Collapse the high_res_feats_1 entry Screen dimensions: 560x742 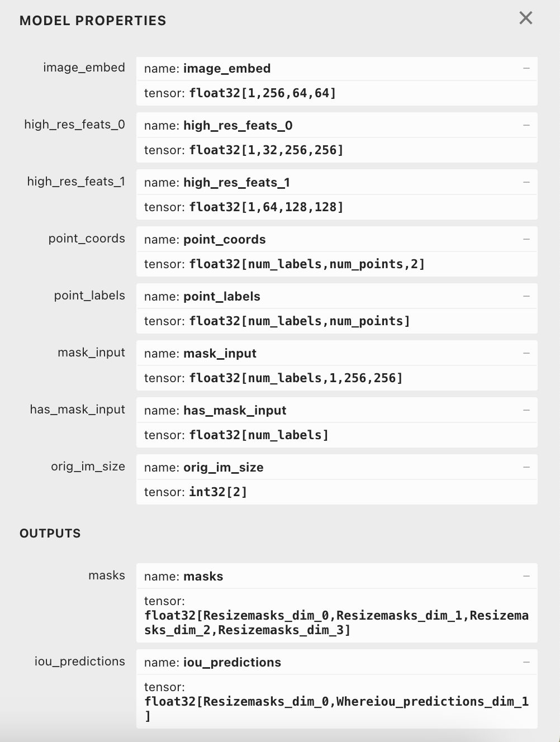(x=526, y=182)
